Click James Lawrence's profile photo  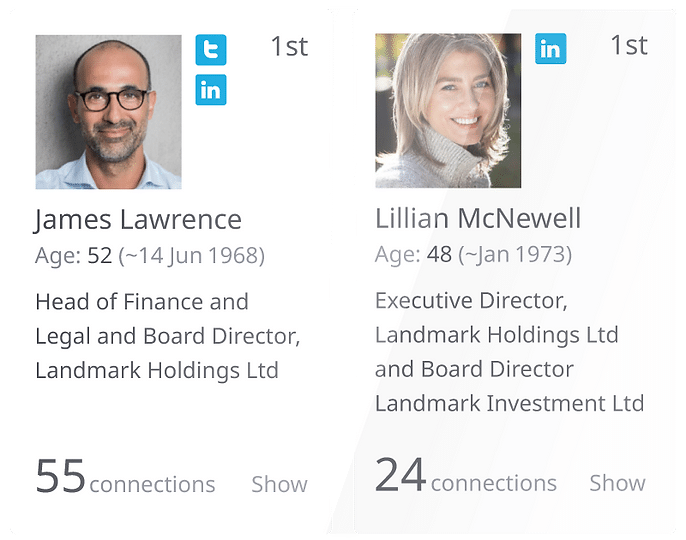[108, 112]
